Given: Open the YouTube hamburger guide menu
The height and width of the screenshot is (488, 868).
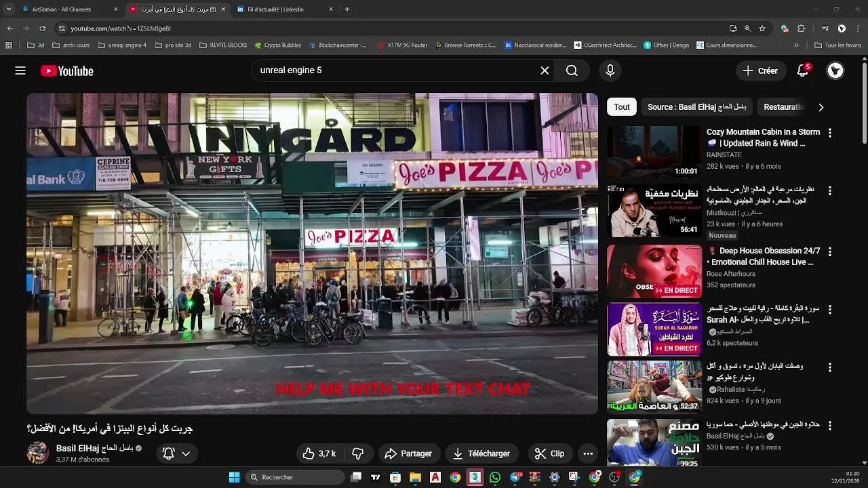Looking at the screenshot, I should click(20, 70).
